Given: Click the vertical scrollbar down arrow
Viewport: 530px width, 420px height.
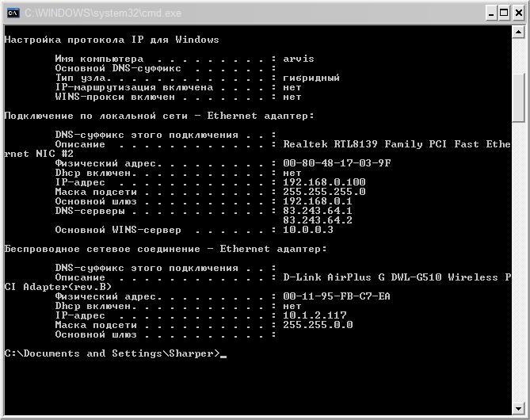Looking at the screenshot, I should click(518, 406).
